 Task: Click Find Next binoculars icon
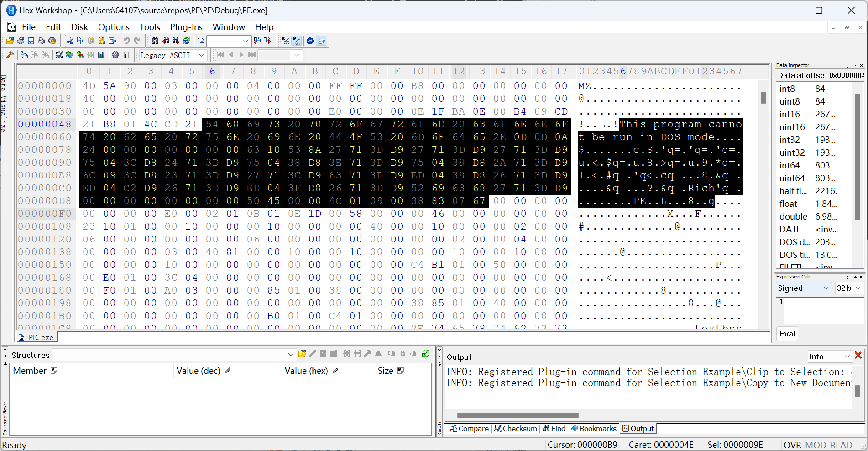click(x=176, y=41)
